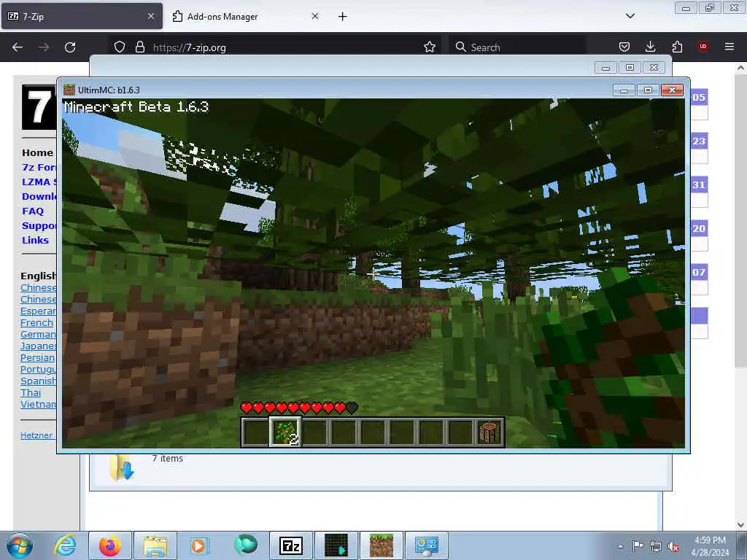Open the Firefox hamburger menu
This screenshot has height=560, width=747.
click(x=729, y=47)
